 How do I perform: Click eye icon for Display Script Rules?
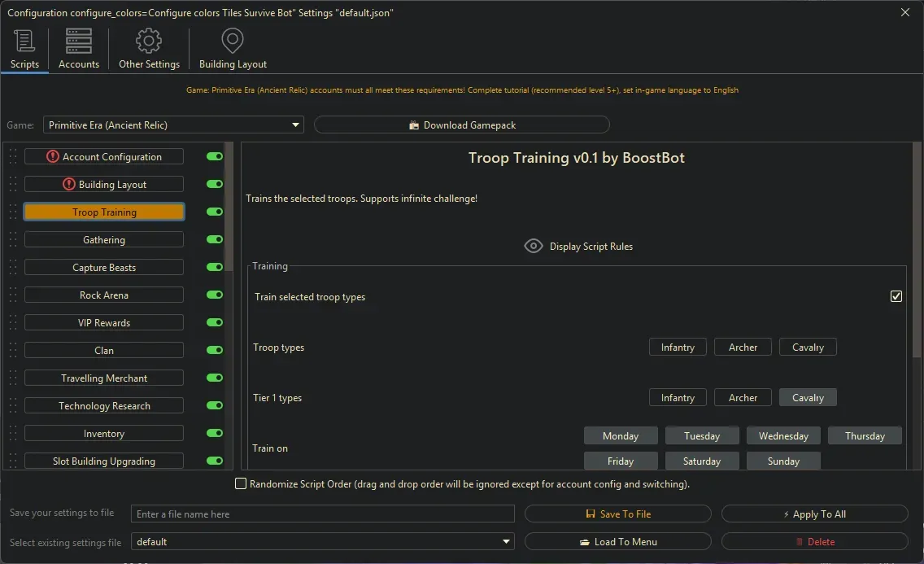tap(534, 246)
